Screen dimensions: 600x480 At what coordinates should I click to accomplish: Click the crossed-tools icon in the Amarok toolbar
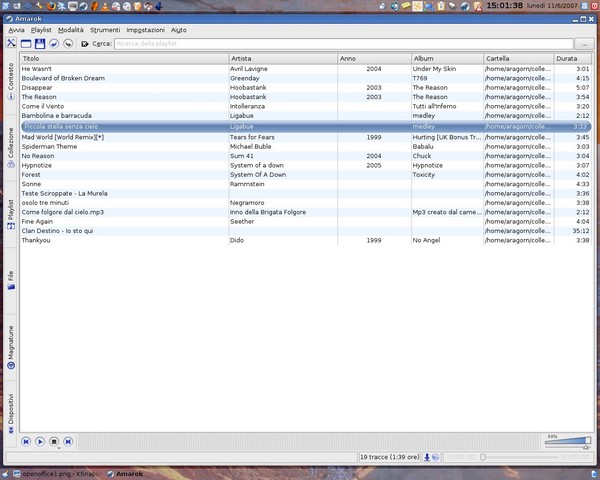coord(11,43)
